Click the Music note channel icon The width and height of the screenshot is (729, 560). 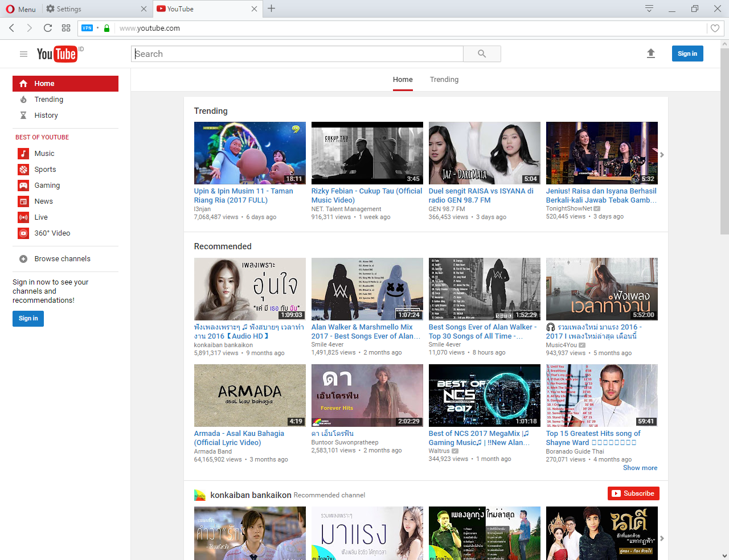coord(23,154)
